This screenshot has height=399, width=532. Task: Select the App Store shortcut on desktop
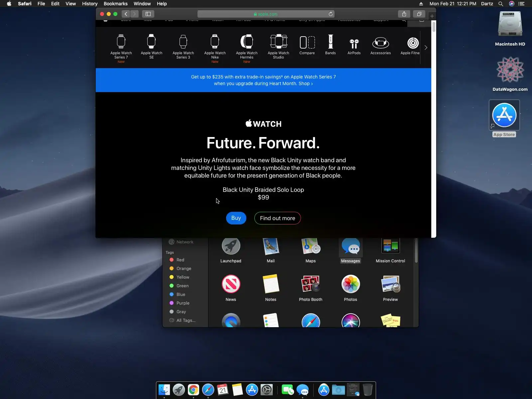504,118
